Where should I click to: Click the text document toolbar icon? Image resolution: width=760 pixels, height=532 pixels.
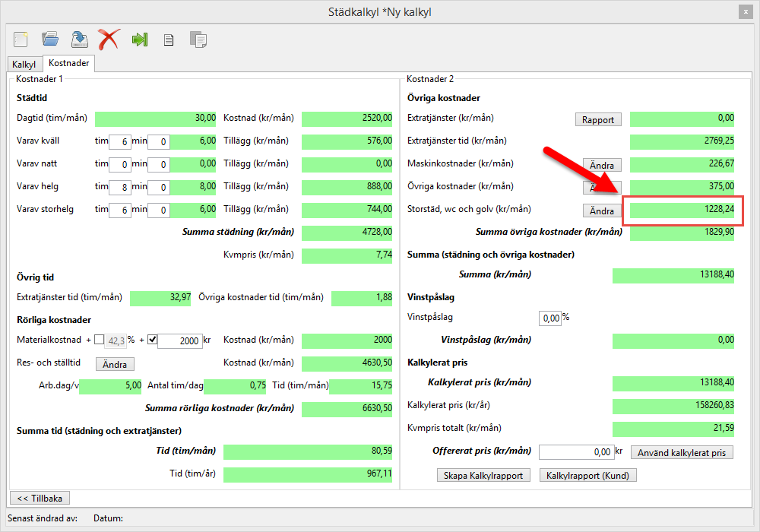pos(169,40)
